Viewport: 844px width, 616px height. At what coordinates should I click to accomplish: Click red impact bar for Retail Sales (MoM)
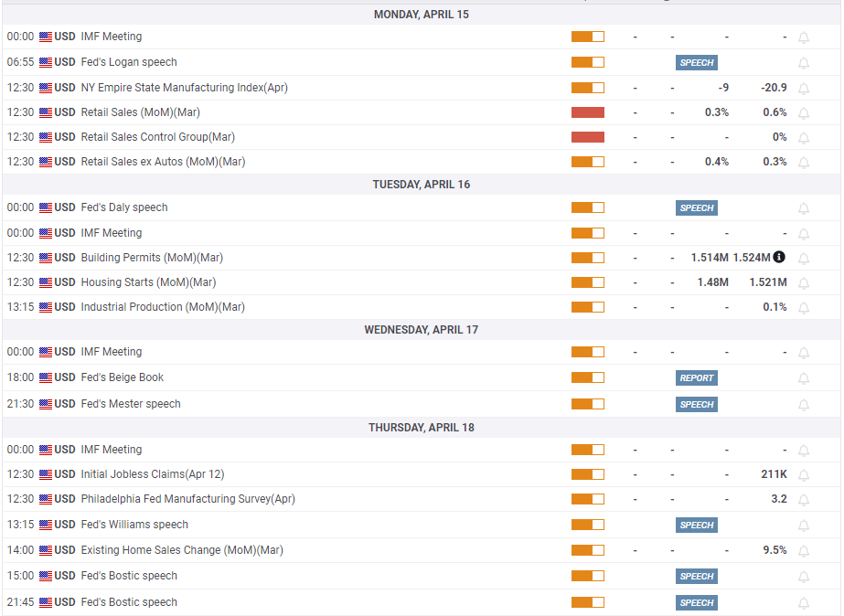coord(588,112)
